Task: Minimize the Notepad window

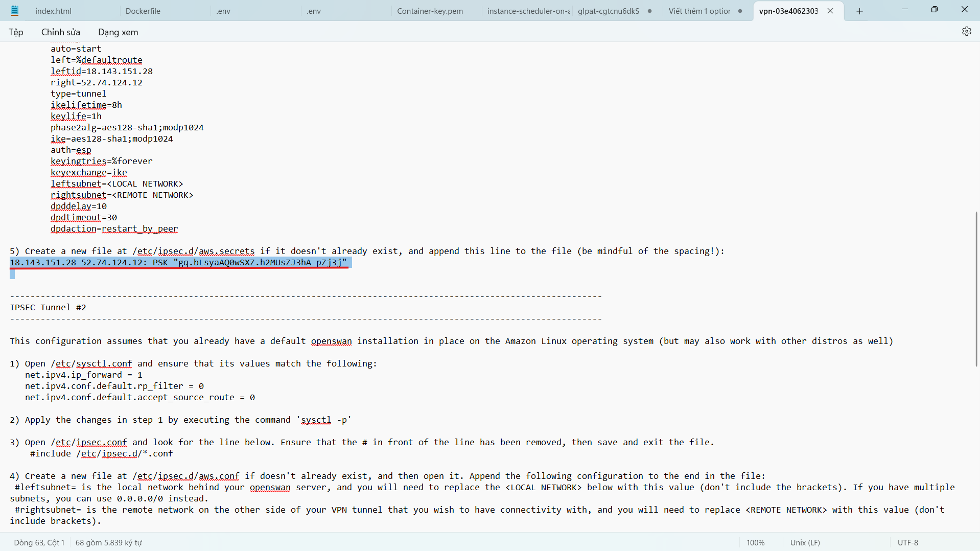Action: [x=905, y=10]
